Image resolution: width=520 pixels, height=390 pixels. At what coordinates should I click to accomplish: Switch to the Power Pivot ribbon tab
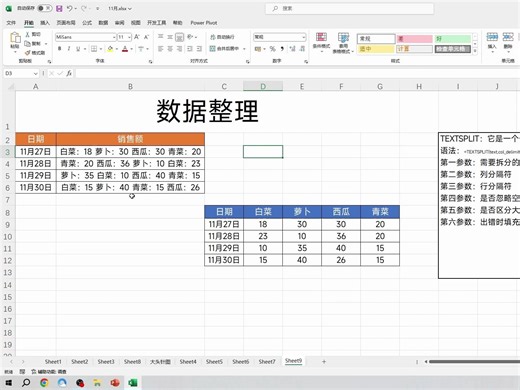(204, 23)
